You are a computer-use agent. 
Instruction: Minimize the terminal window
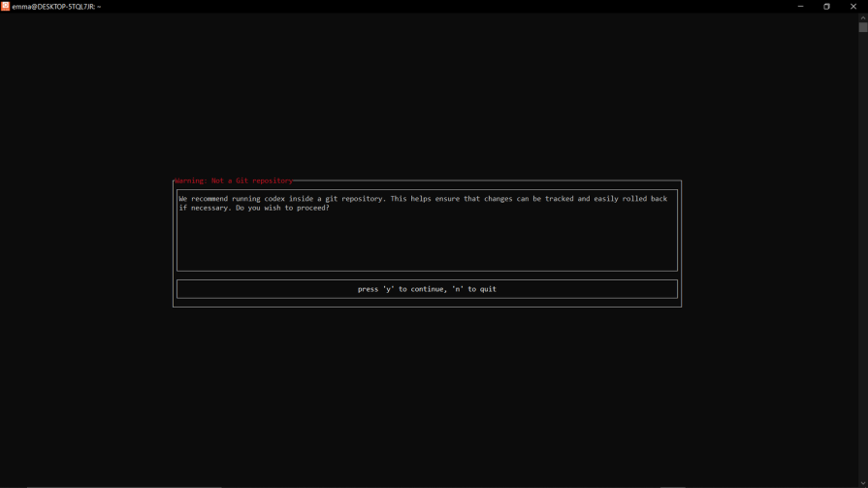(x=800, y=6)
